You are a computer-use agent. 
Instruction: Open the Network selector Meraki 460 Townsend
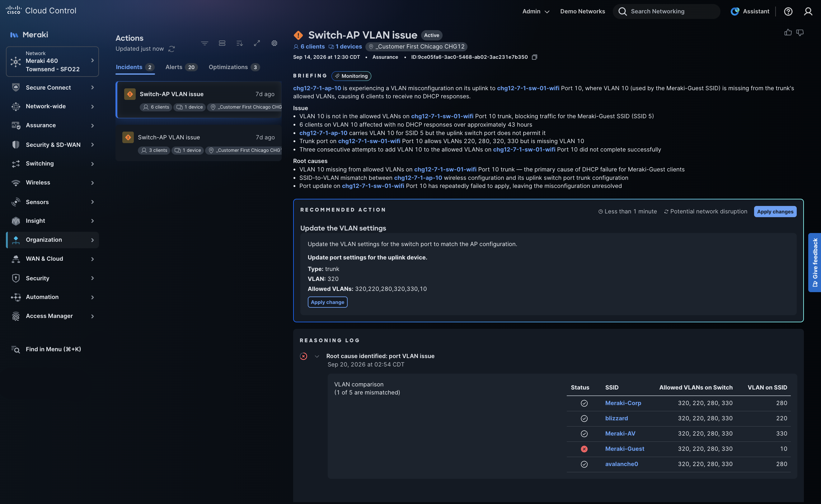click(x=52, y=61)
